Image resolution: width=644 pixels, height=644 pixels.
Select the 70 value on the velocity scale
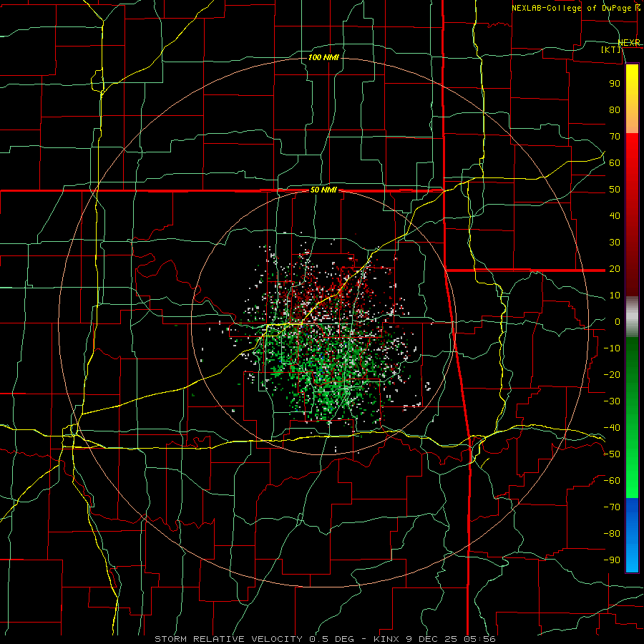[x=615, y=137]
